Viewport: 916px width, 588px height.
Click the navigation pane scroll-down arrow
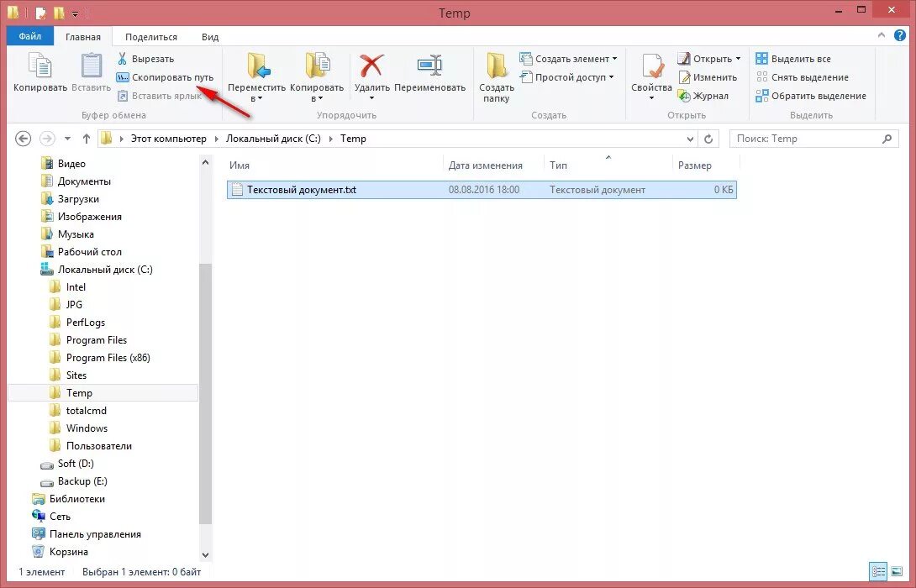[x=205, y=554]
